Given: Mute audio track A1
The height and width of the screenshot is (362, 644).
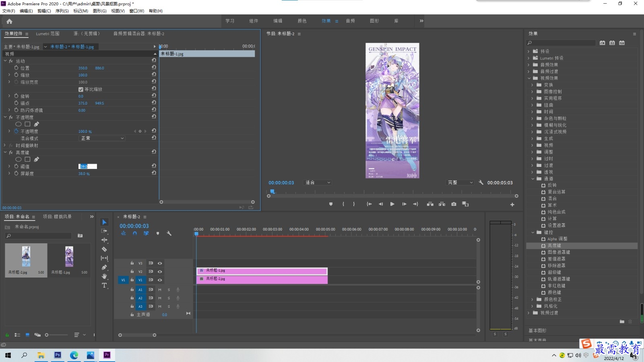Looking at the screenshot, I should (160, 290).
